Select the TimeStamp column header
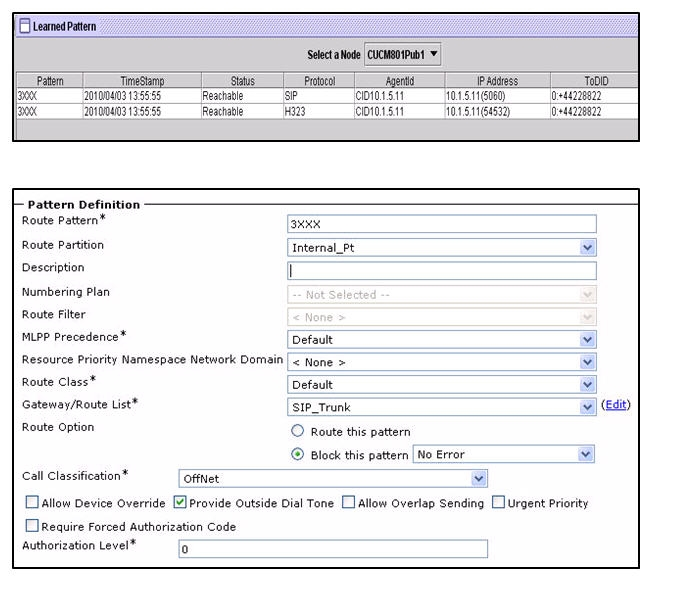 click(x=142, y=81)
